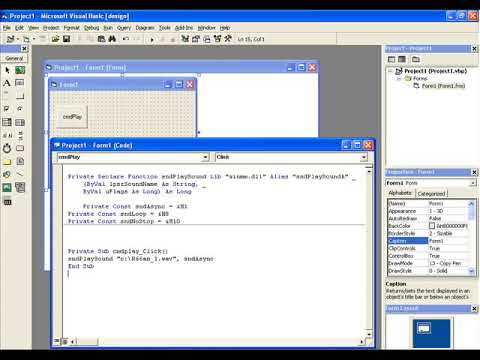
Task: Switch to the Alphabetic tab in Properties
Action: 400,193
